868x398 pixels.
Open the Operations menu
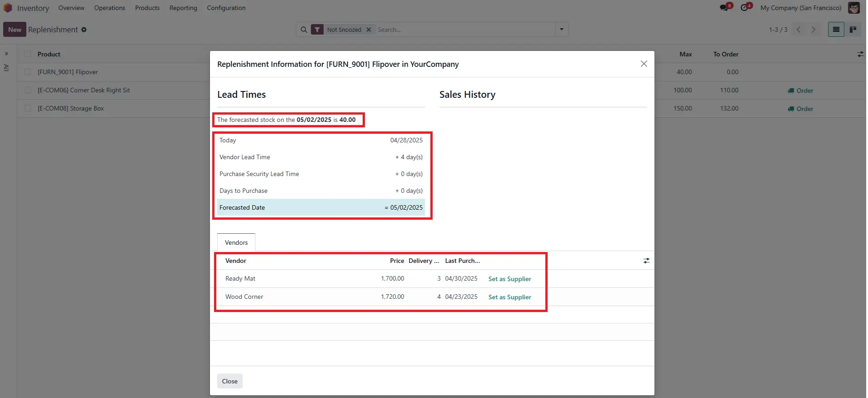(110, 8)
